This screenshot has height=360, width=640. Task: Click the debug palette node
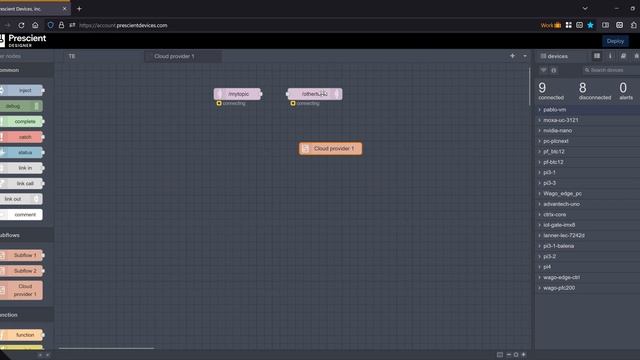20,106
